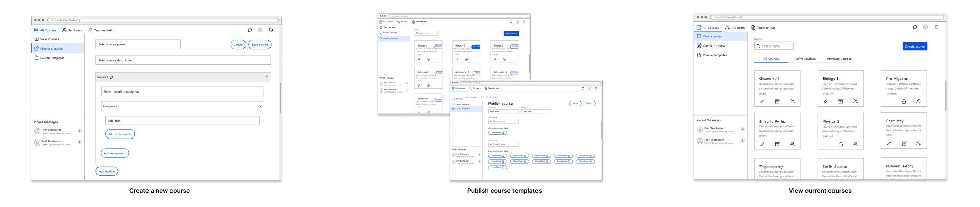Switch to the Archived Courses tab

[839, 59]
